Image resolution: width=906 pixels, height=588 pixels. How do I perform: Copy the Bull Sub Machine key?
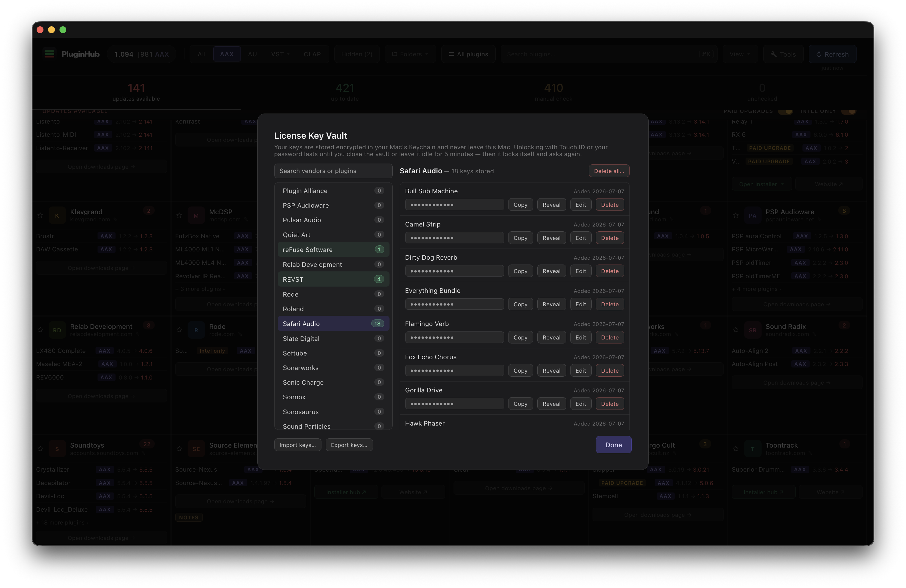(520, 205)
